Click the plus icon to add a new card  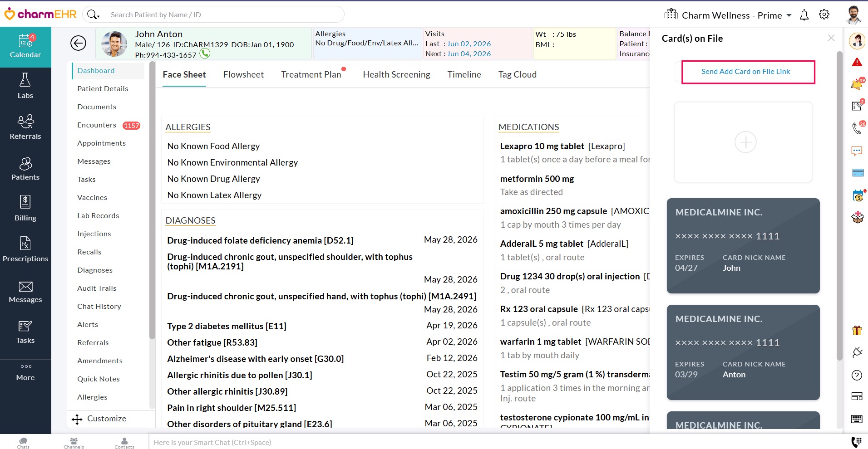(x=745, y=142)
